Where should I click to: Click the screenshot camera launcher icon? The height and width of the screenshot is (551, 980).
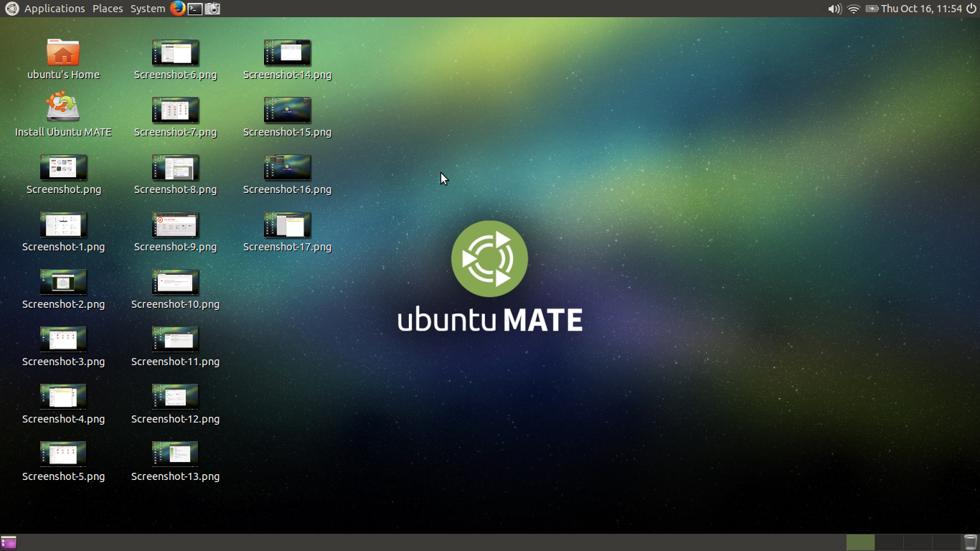(212, 9)
